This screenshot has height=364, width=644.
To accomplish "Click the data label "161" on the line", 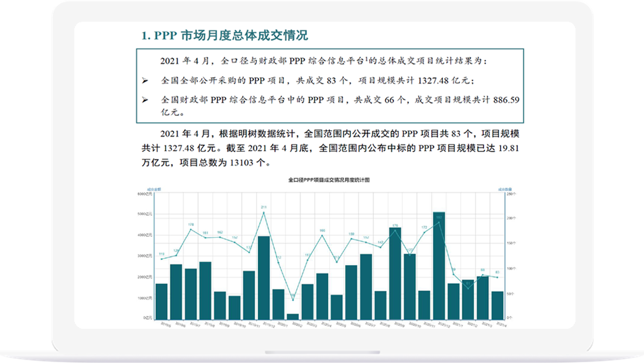I will 205,233.
